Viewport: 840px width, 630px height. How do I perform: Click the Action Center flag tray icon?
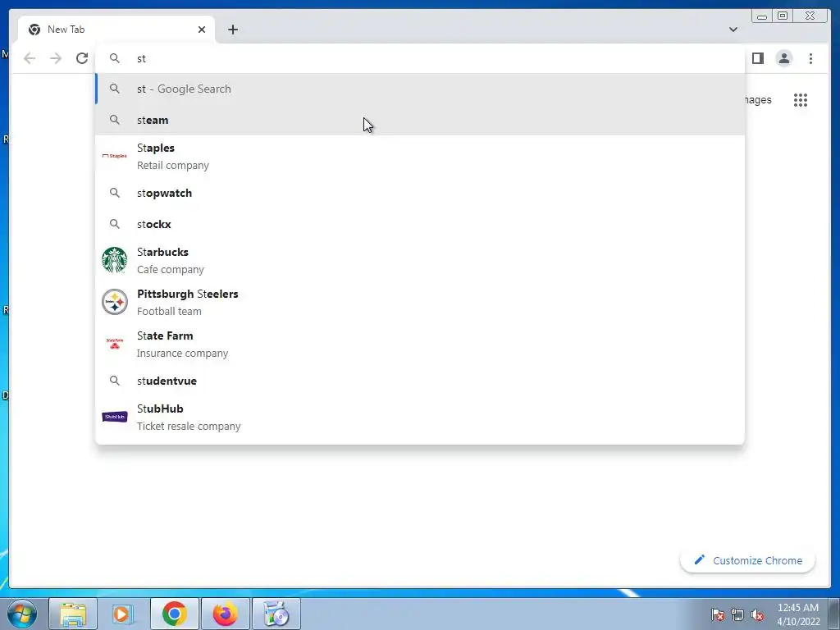717,614
